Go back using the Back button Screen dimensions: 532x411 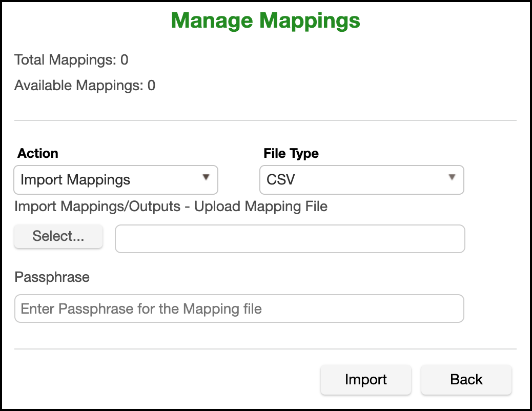(466, 380)
